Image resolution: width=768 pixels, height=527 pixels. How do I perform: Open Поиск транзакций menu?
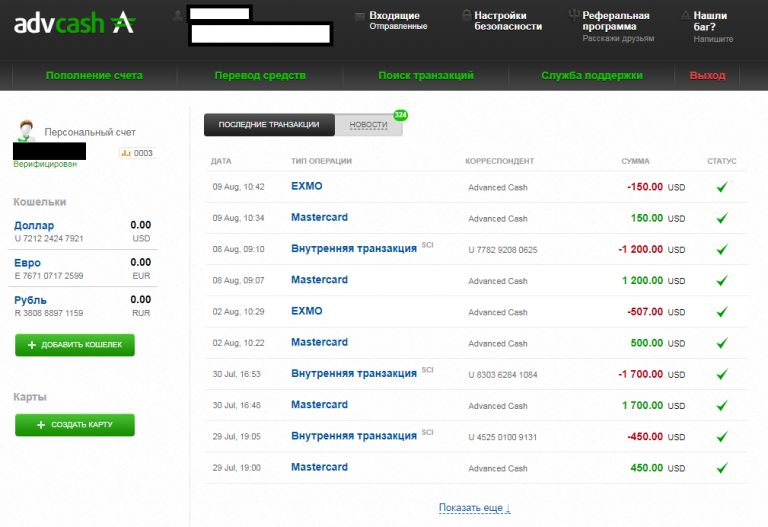pos(426,75)
